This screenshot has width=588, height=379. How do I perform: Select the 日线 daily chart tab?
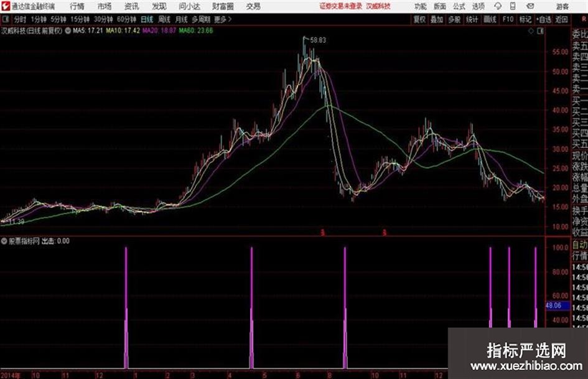(147, 19)
